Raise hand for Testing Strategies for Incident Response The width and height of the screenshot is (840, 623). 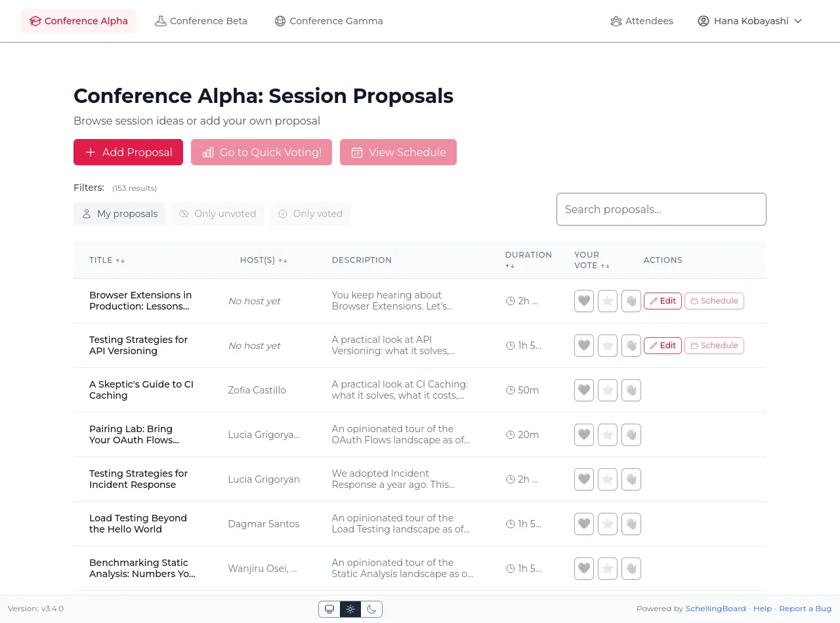(631, 479)
